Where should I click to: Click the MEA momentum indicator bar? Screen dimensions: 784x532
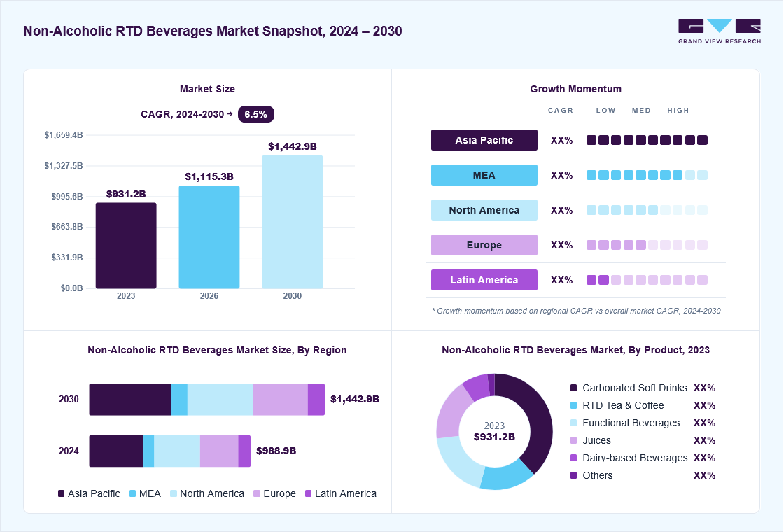point(647,175)
